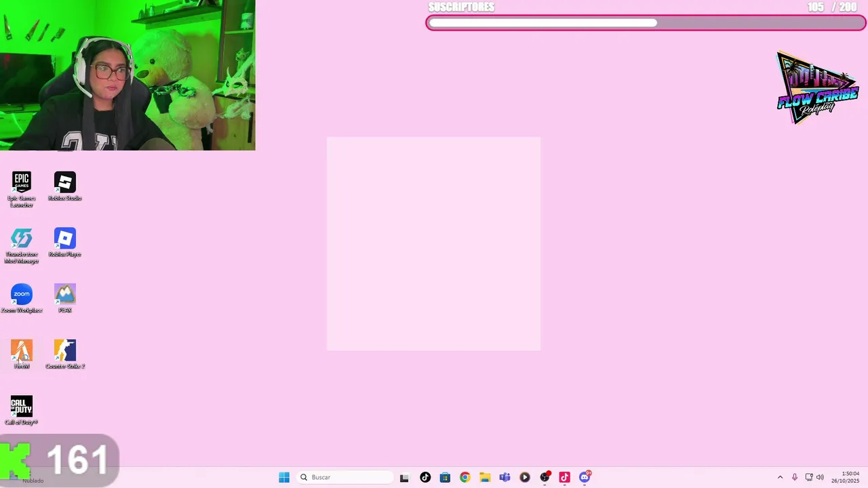Select the desktop icon with mountain picture
The height and width of the screenshot is (488, 868).
pos(65,299)
